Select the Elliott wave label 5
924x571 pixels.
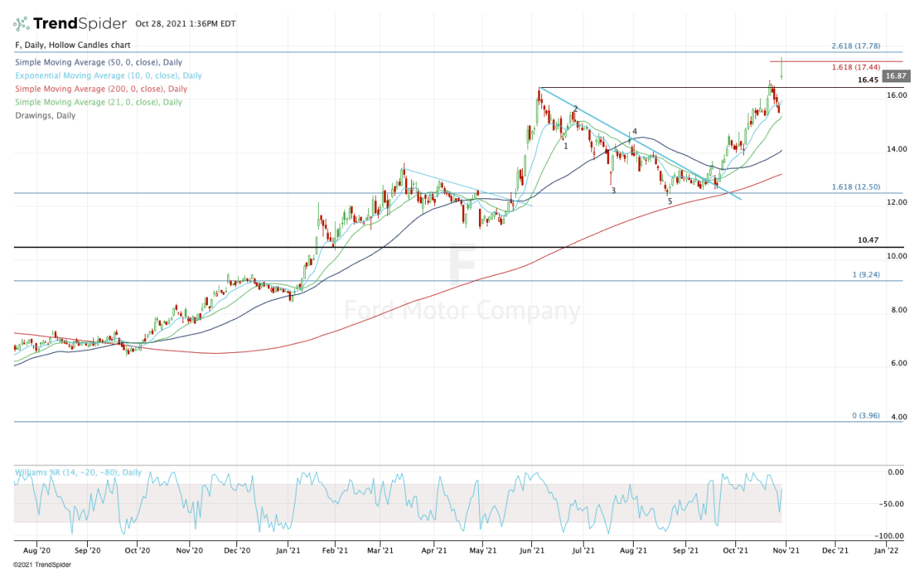[x=669, y=202]
